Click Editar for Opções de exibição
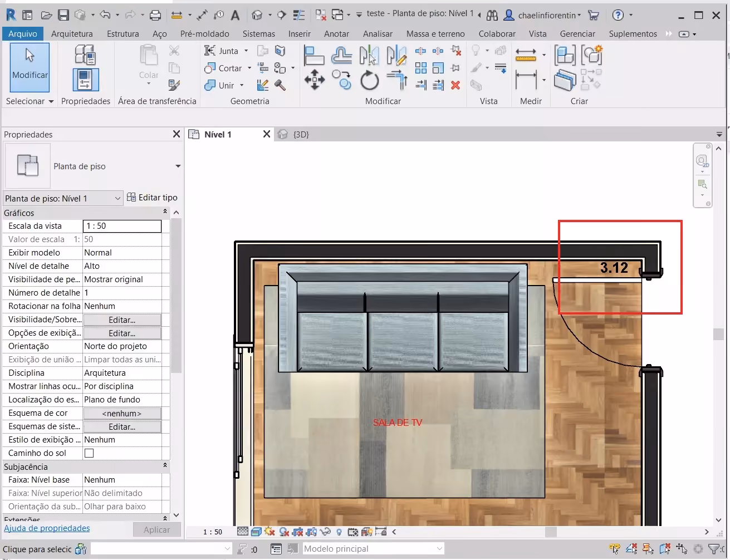The height and width of the screenshot is (560, 730). pyautogui.click(x=122, y=333)
